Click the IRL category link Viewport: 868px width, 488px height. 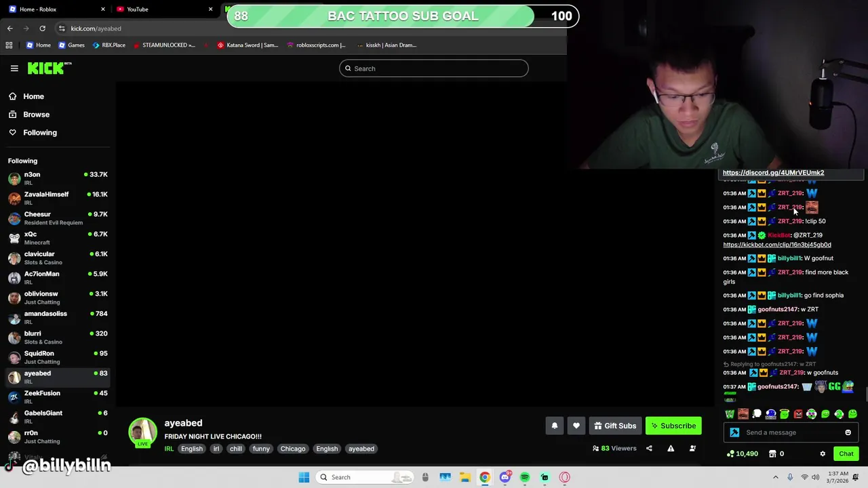(x=169, y=449)
